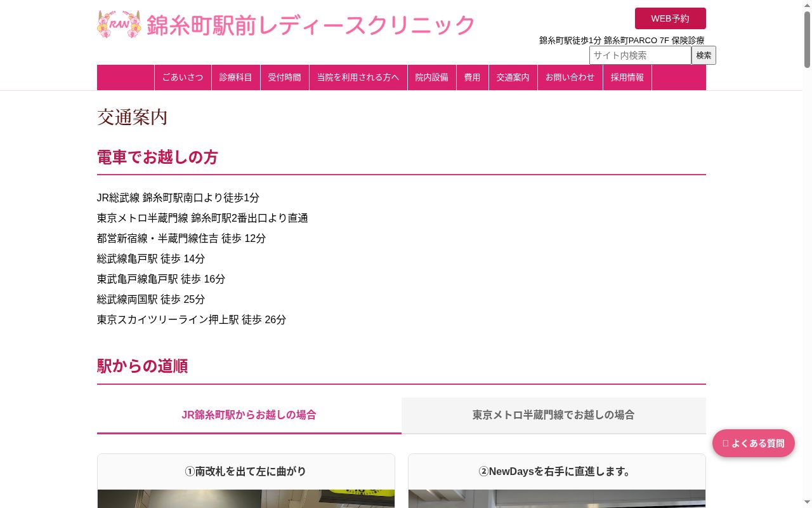Click the text 東京スカイツリーライン押上駅 徒歩 26分
812x508 pixels.
coord(192,320)
